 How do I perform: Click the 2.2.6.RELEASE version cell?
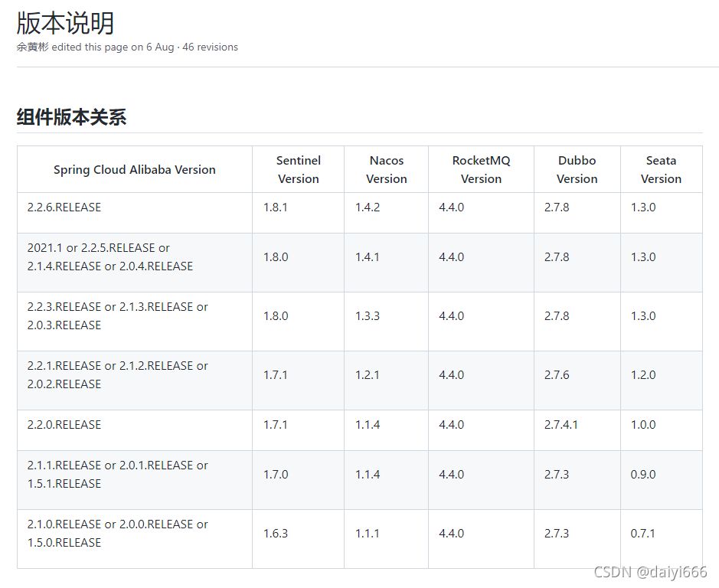coord(135,213)
